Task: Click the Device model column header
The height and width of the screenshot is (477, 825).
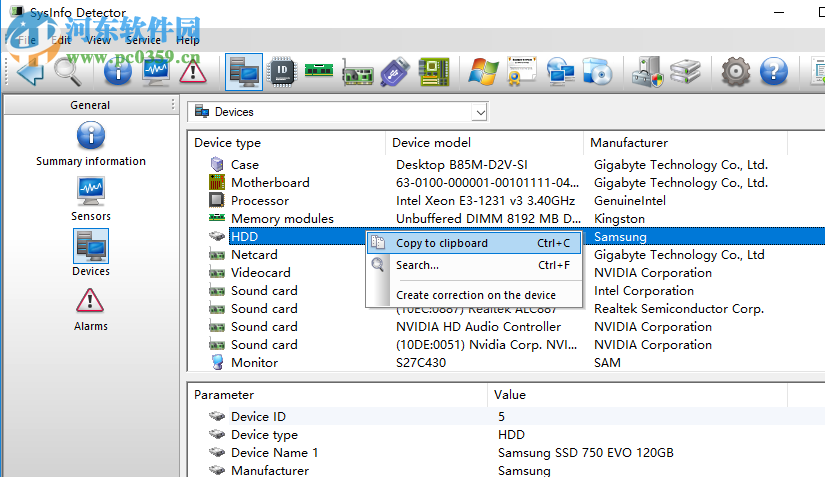Action: 485,143
